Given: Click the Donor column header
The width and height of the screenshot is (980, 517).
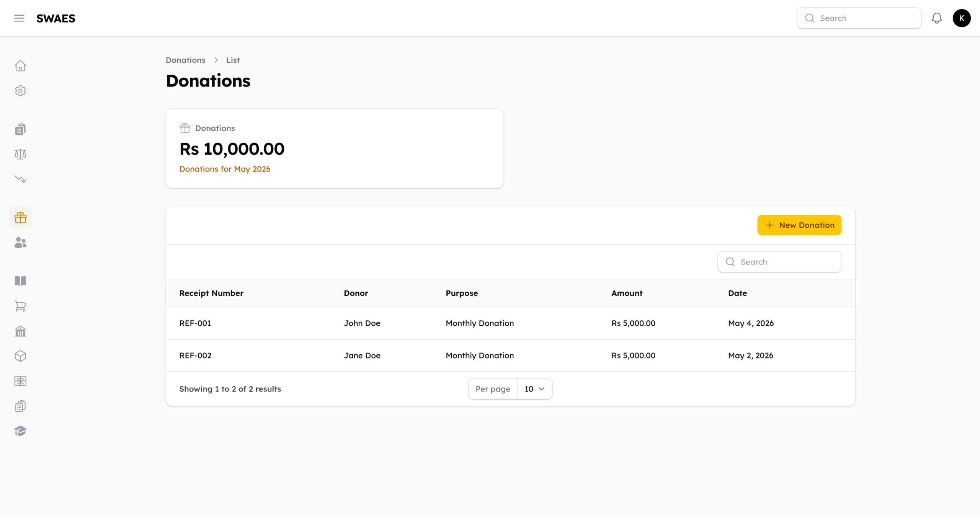Looking at the screenshot, I should click(356, 293).
